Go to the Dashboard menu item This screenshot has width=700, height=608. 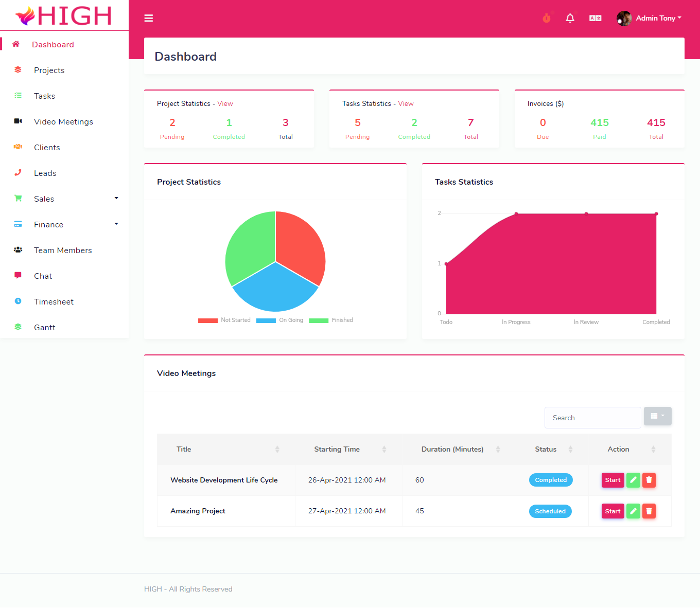[53, 44]
